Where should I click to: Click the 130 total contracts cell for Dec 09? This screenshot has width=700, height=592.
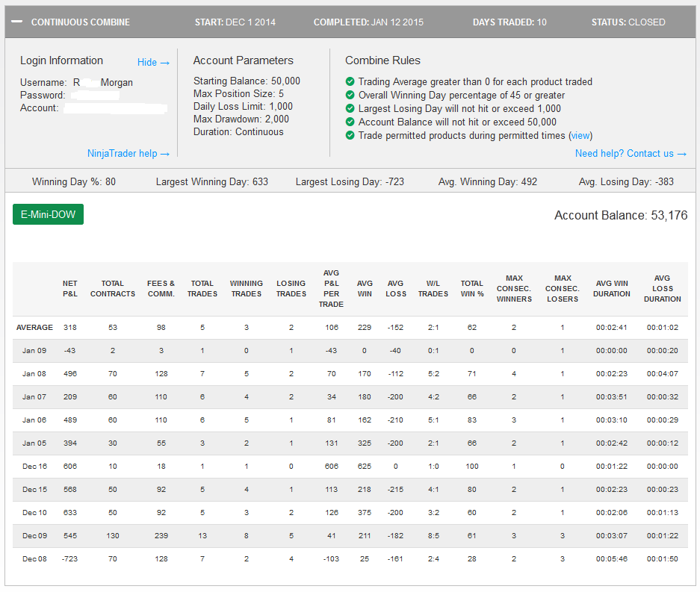click(x=113, y=536)
